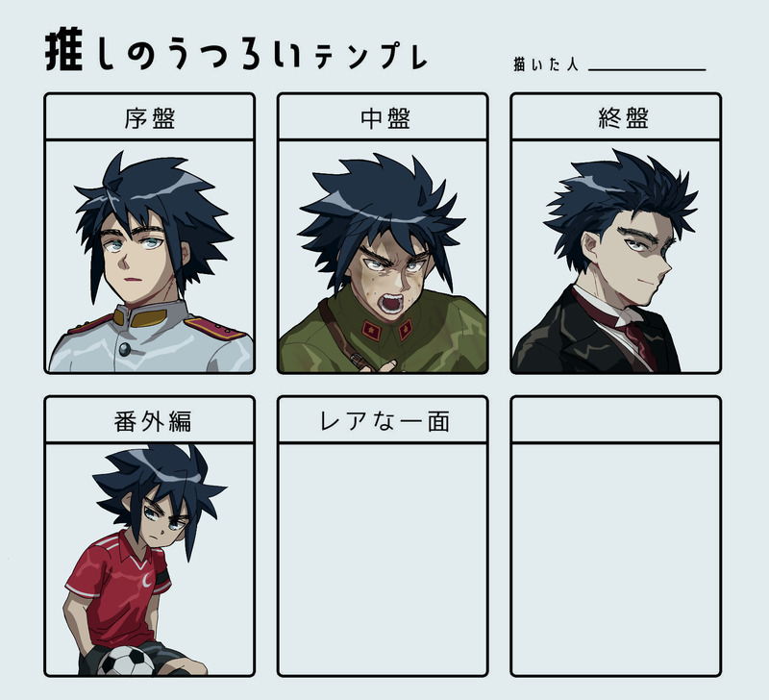Click the crescent emblem on the red jersey
Image resolution: width=769 pixels, height=700 pixels.
click(x=147, y=580)
